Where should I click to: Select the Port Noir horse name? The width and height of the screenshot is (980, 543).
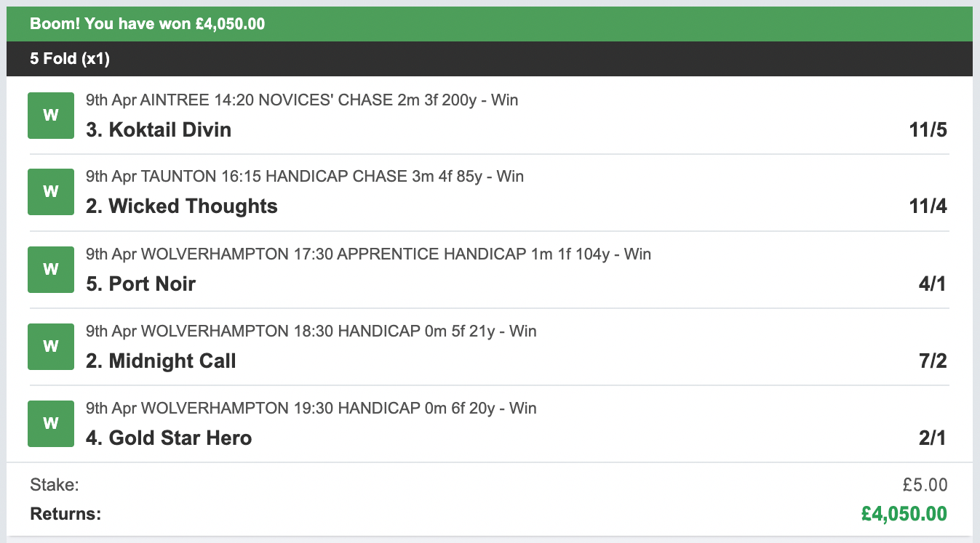(140, 283)
